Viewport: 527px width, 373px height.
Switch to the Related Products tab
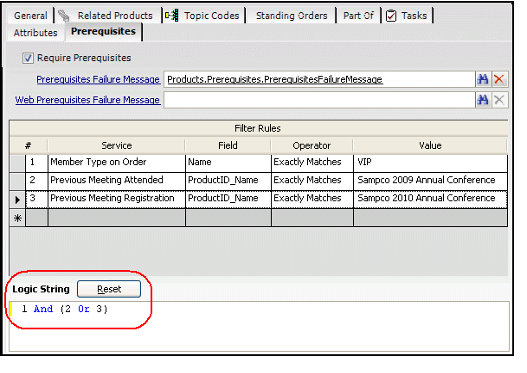[x=109, y=15]
